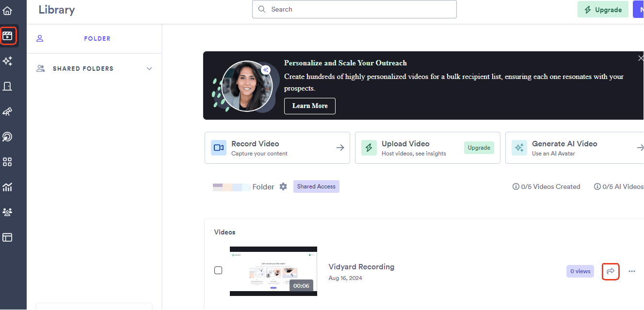644x310 pixels.
Task: Click the telescope icon in sidebar
Action: pyautogui.click(x=7, y=111)
